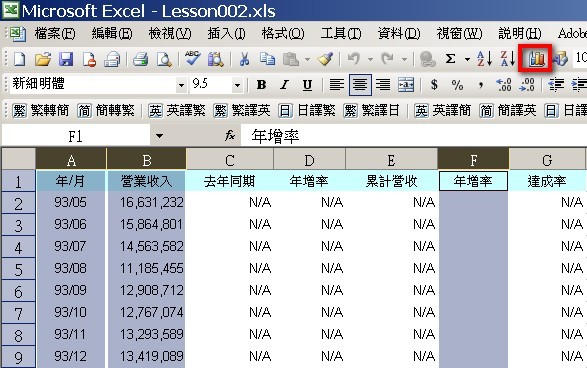Click the decrease indent icon
587x368 pixels.
(x=556, y=85)
